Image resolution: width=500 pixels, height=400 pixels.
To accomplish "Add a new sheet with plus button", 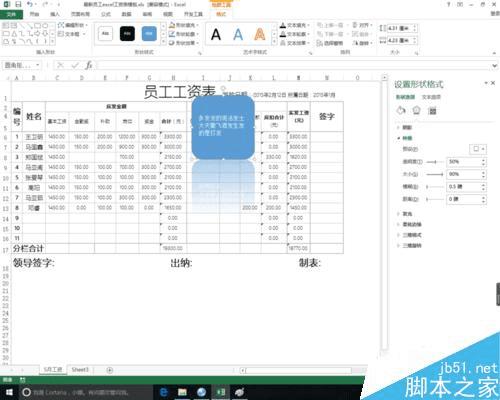I will click(x=110, y=370).
